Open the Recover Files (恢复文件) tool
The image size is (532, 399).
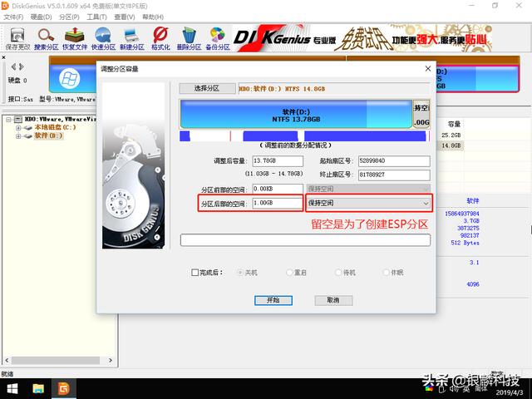(75, 39)
